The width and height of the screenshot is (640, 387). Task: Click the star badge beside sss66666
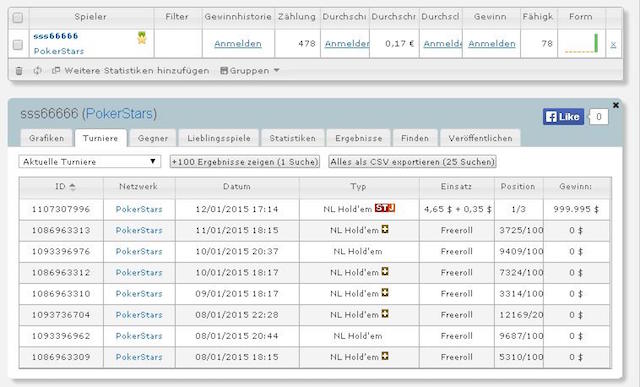click(142, 38)
